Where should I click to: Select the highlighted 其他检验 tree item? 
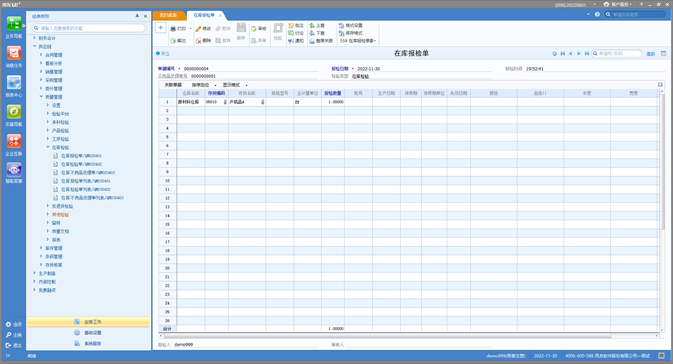coord(60,214)
